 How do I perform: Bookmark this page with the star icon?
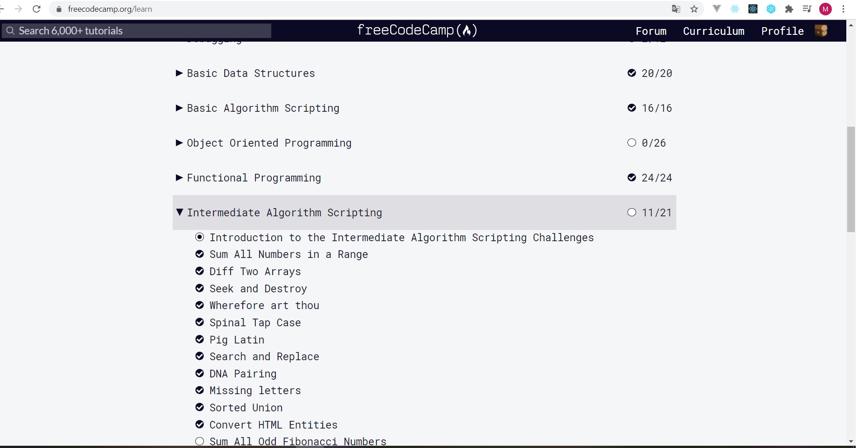[x=694, y=9]
